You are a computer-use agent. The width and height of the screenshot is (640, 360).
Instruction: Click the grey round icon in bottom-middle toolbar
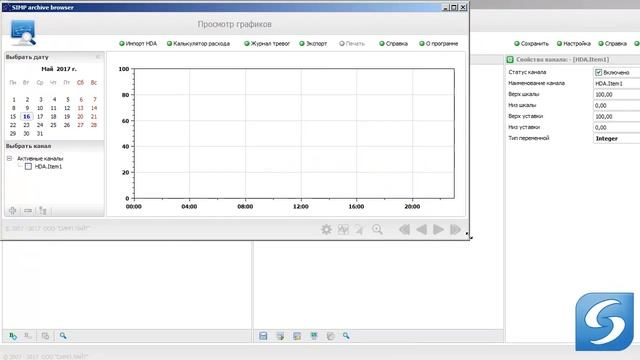click(330, 336)
